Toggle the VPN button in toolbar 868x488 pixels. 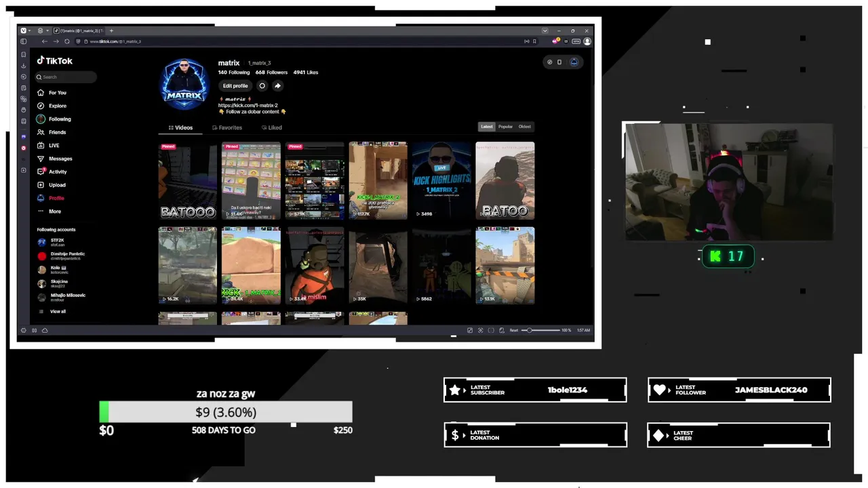point(576,41)
